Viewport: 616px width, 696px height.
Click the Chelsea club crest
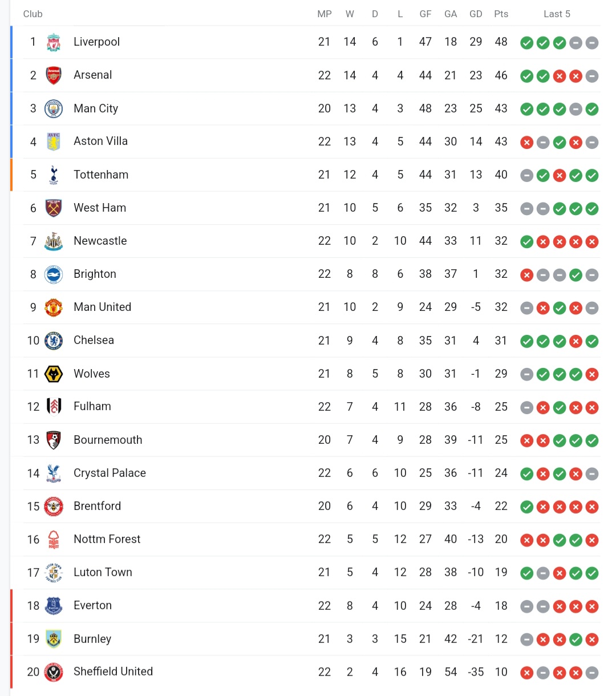pos(54,341)
